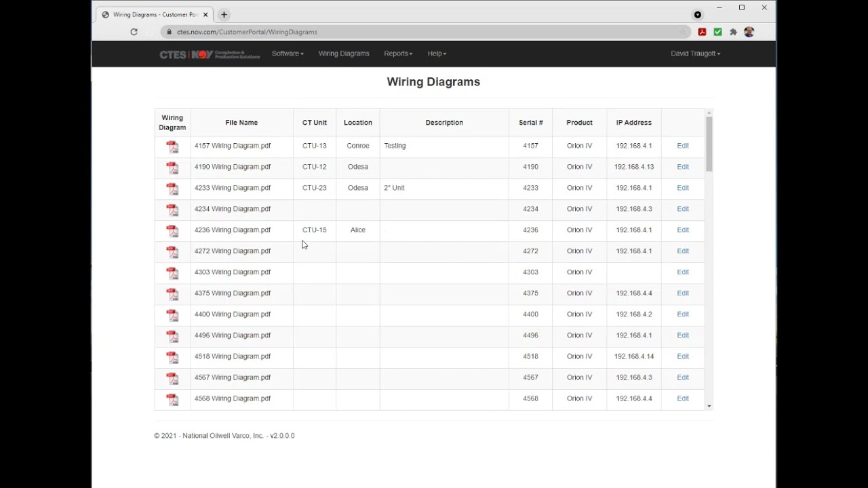Viewport: 868px width, 488px height.
Task: Open PDF icon for 4303 Wiring Diagram
Action: (172, 272)
